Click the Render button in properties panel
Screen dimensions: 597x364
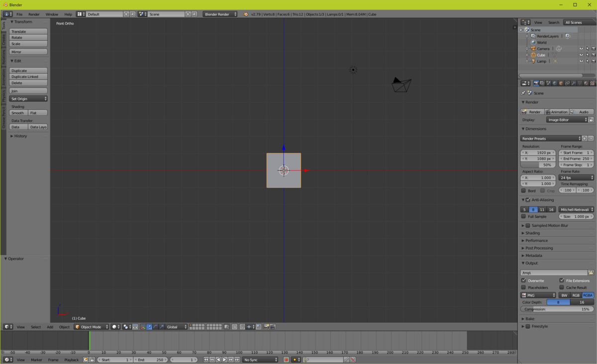click(x=532, y=112)
